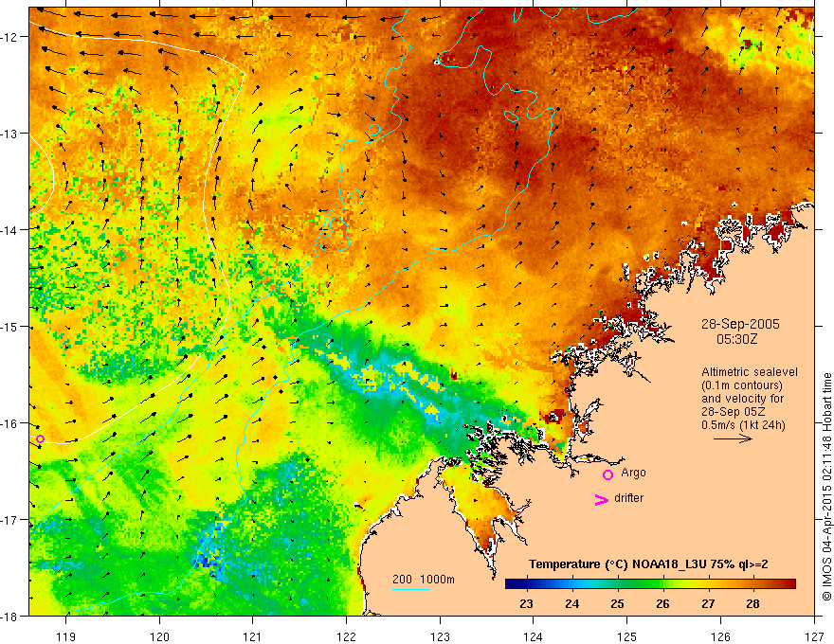Click longitude axis label 126

pyautogui.click(x=720, y=636)
